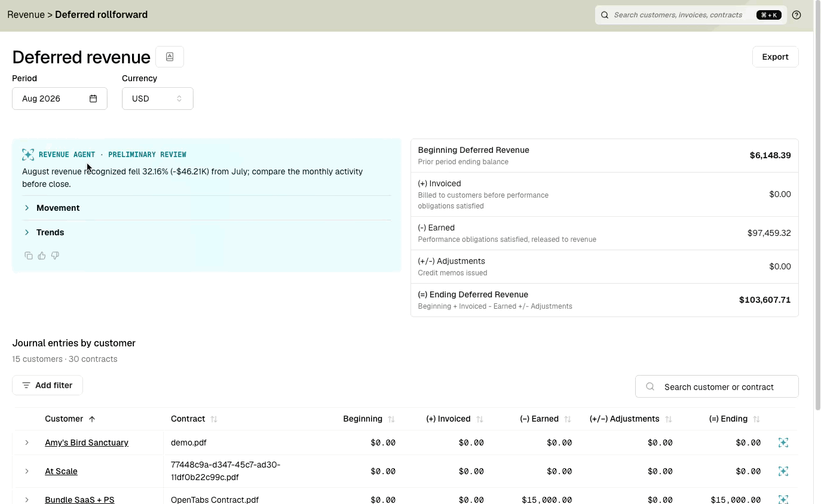Open AI agent icon for Amy's Bird Sanctuary row
The image size is (821, 504).
click(783, 442)
